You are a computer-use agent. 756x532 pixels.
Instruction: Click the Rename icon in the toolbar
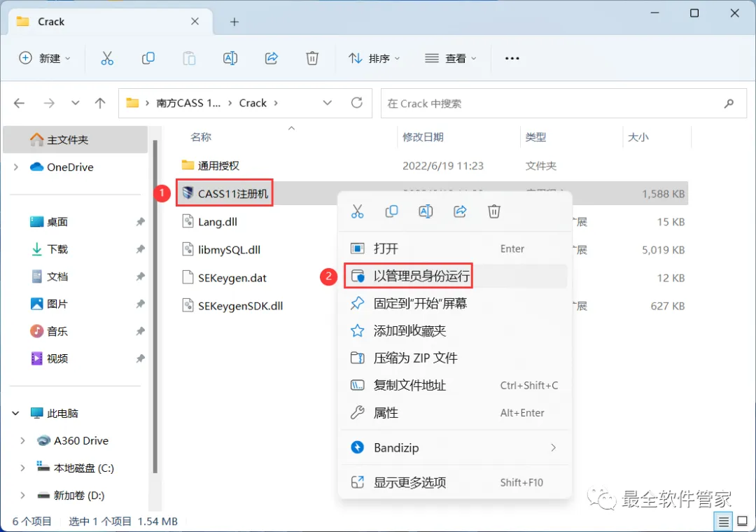(x=230, y=58)
